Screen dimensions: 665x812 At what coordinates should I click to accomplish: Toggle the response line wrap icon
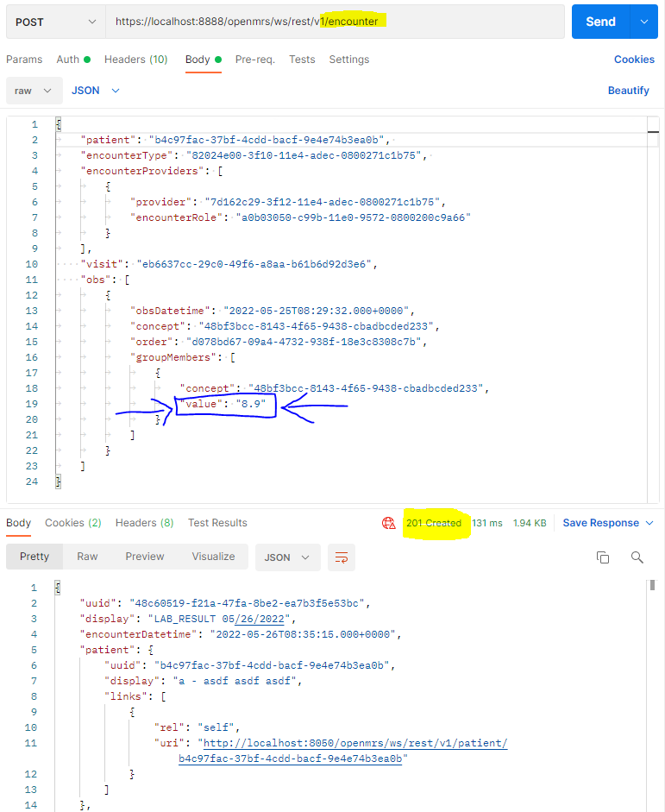click(342, 557)
